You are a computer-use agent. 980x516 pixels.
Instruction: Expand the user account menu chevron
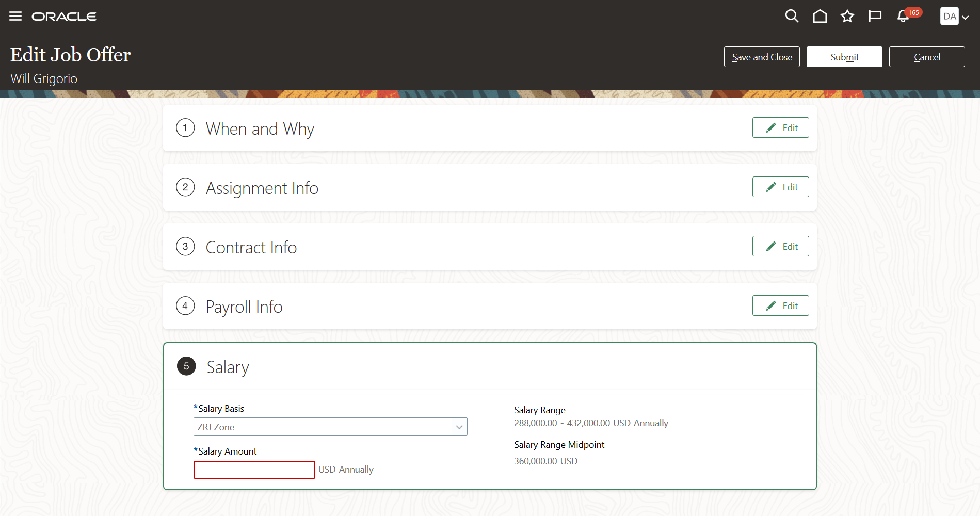click(966, 17)
